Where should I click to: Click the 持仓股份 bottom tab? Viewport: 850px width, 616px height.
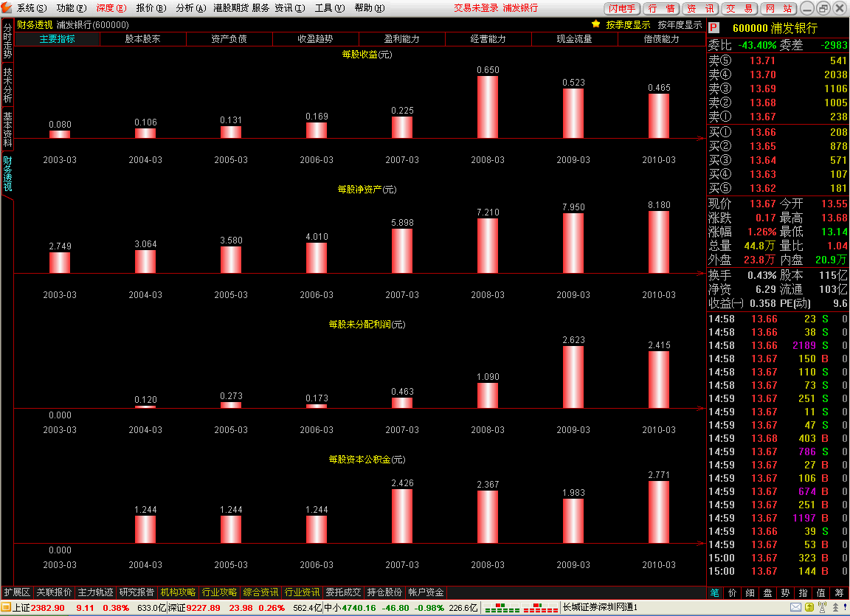pos(385,592)
